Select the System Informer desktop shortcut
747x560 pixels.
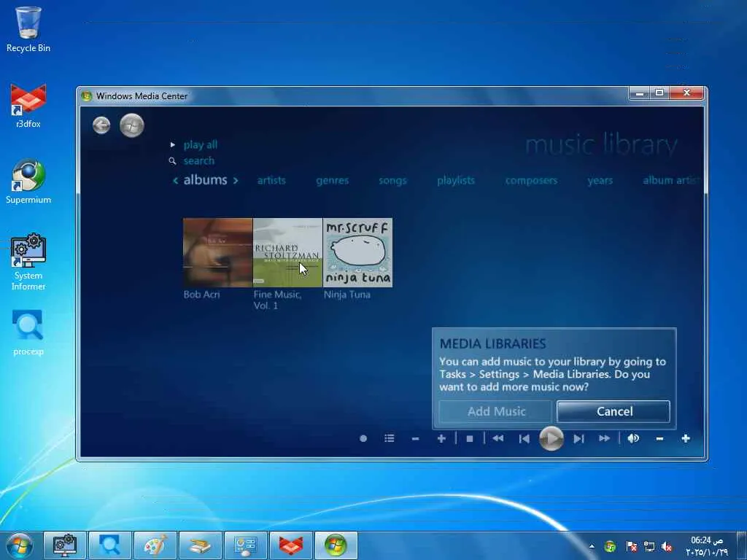(x=28, y=262)
